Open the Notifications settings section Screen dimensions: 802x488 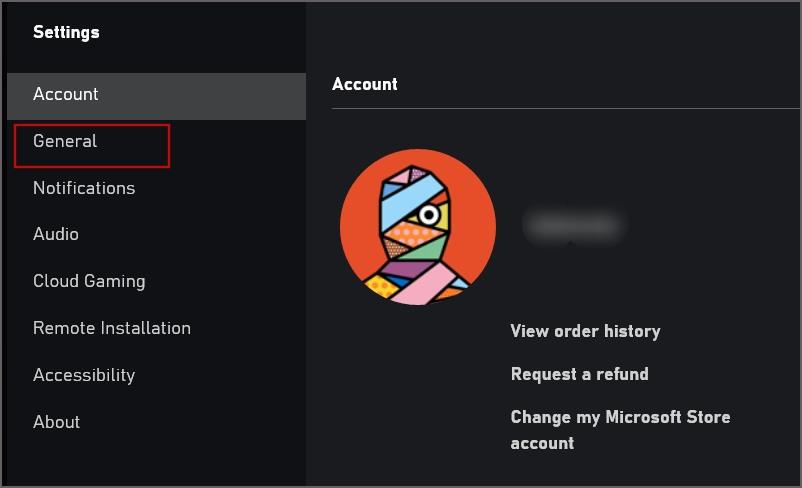(x=84, y=188)
